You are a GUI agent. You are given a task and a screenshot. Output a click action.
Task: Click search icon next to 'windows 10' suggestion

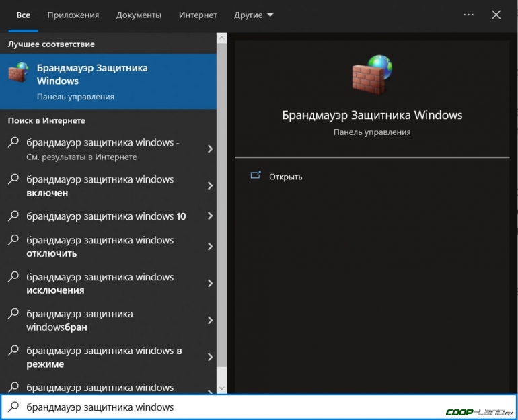pos(13,216)
